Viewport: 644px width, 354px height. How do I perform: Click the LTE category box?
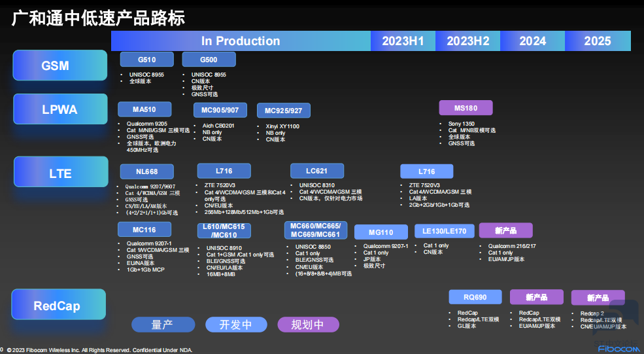click(x=61, y=172)
